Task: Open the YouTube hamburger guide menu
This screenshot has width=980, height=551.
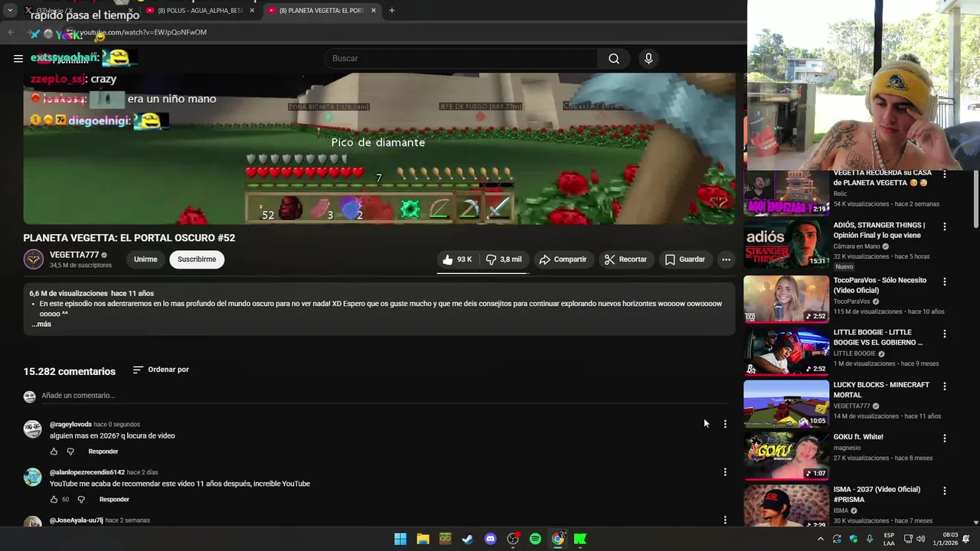Action: 18,58
